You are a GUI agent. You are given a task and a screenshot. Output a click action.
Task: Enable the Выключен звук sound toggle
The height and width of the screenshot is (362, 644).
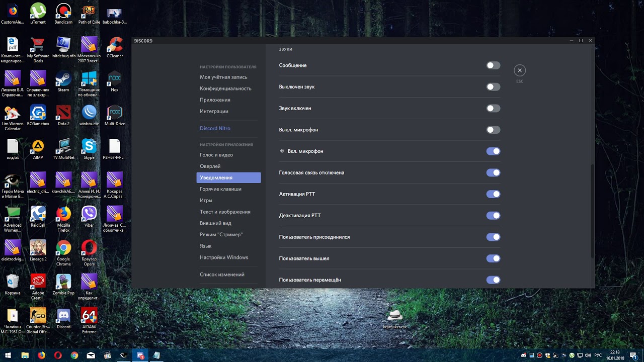coord(493,87)
